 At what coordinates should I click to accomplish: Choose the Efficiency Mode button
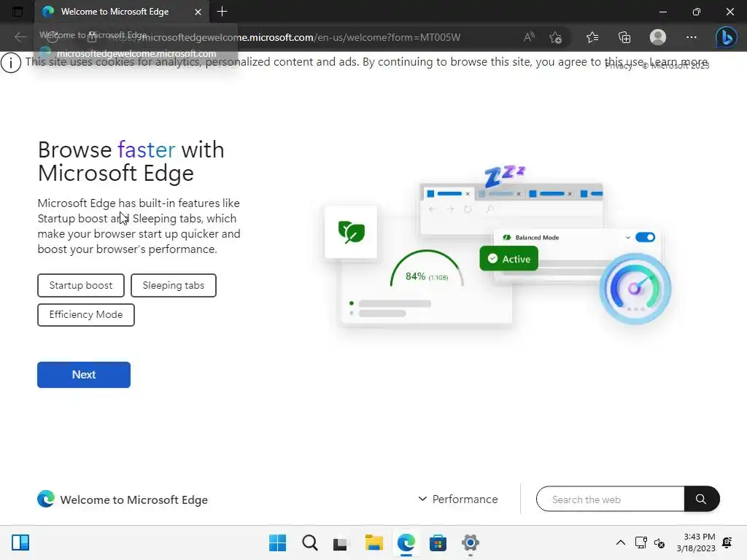pos(86,315)
